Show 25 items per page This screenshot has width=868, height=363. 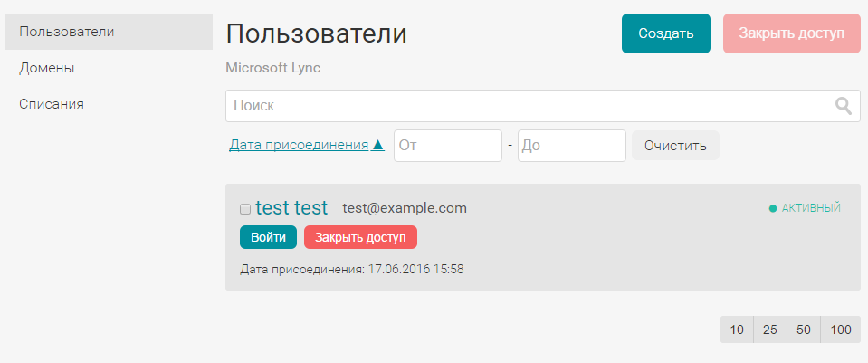point(770,330)
